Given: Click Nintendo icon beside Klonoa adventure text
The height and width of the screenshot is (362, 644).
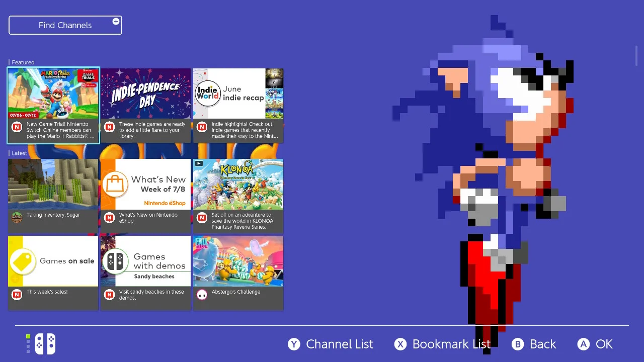Looking at the screenshot, I should [x=202, y=217].
